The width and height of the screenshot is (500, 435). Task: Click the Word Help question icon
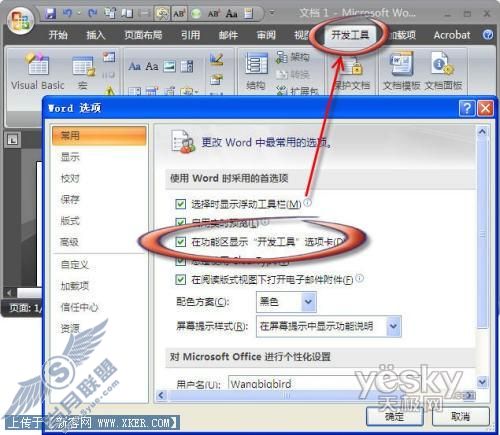coord(488,34)
